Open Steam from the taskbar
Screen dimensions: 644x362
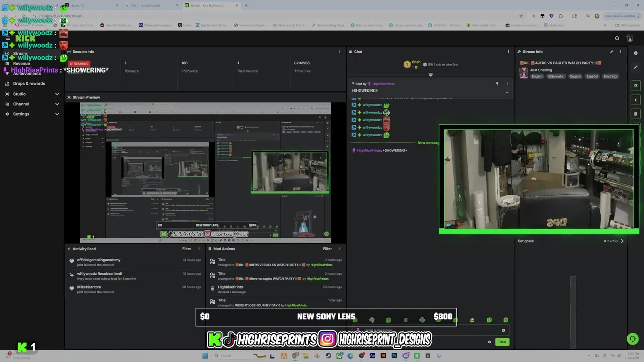(328, 356)
